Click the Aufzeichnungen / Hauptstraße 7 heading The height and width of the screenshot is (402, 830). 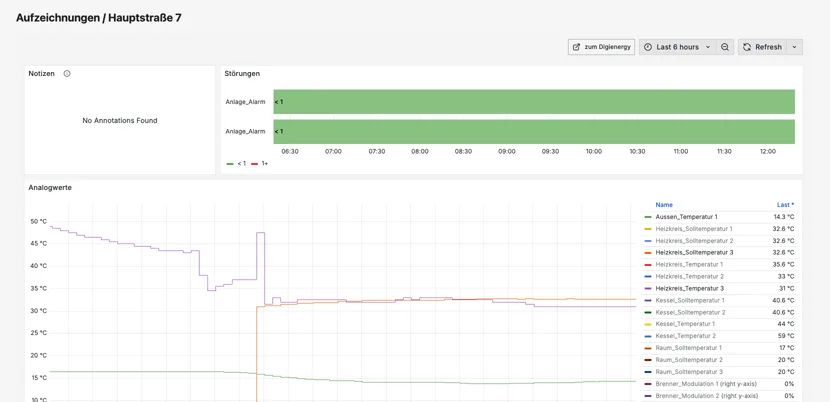pos(99,17)
